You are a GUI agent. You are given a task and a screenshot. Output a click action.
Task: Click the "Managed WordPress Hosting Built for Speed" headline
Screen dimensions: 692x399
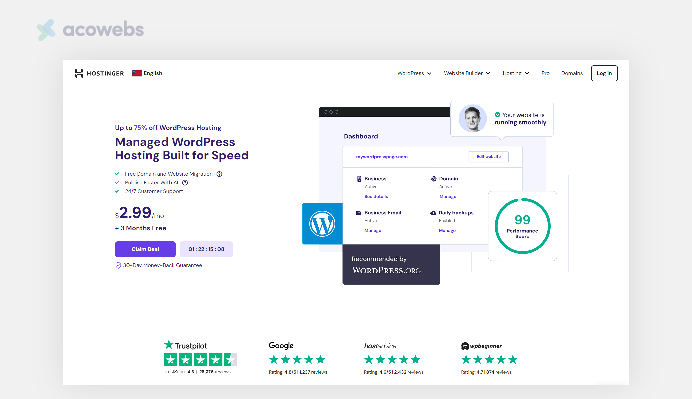pyautogui.click(x=182, y=149)
